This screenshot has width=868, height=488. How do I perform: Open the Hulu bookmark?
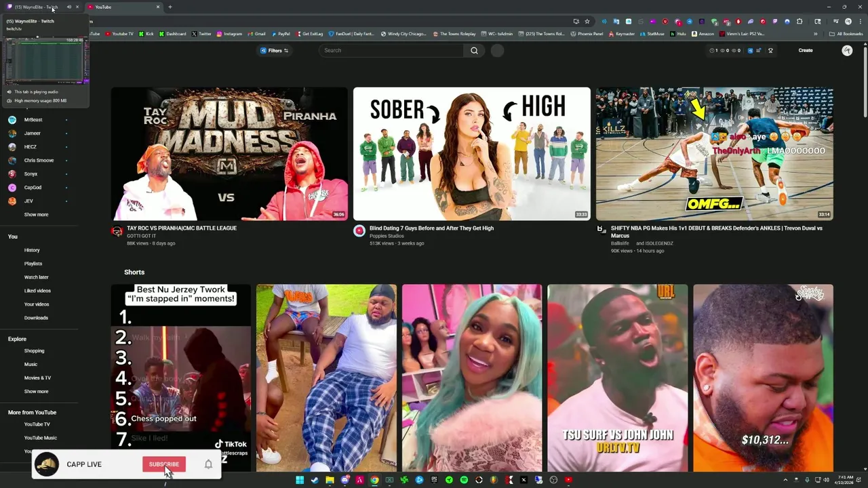677,34
